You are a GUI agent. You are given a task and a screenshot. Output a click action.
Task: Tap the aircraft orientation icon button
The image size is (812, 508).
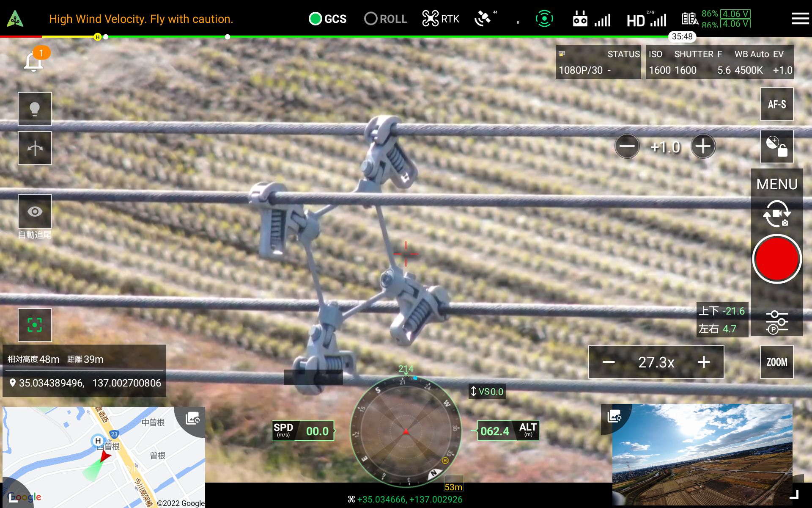35,148
